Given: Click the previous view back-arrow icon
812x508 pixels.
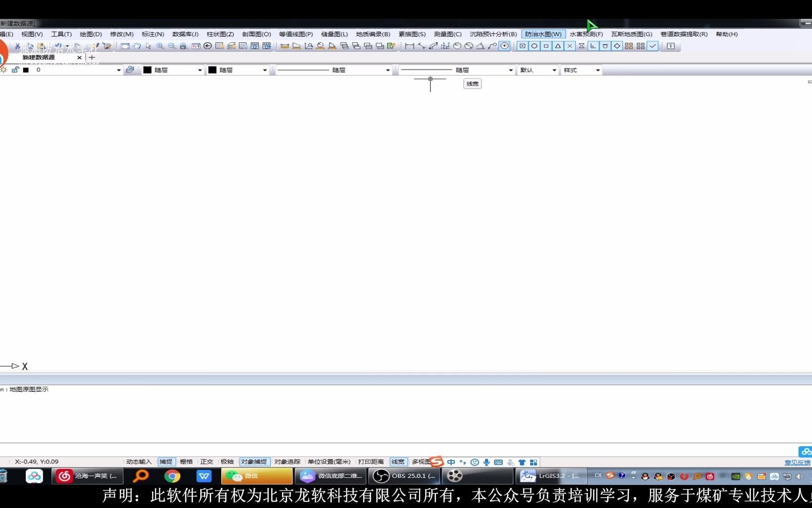Looking at the screenshot, I should 208,46.
